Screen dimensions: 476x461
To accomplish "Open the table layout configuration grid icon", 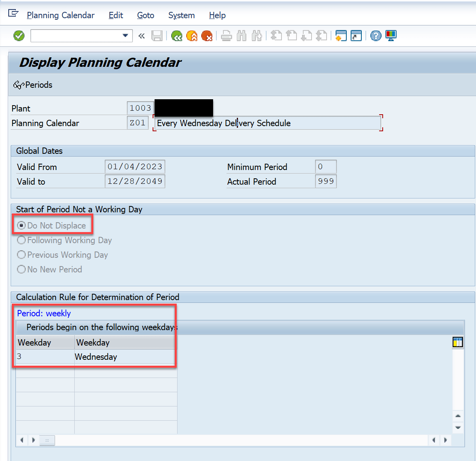I will click(x=457, y=342).
